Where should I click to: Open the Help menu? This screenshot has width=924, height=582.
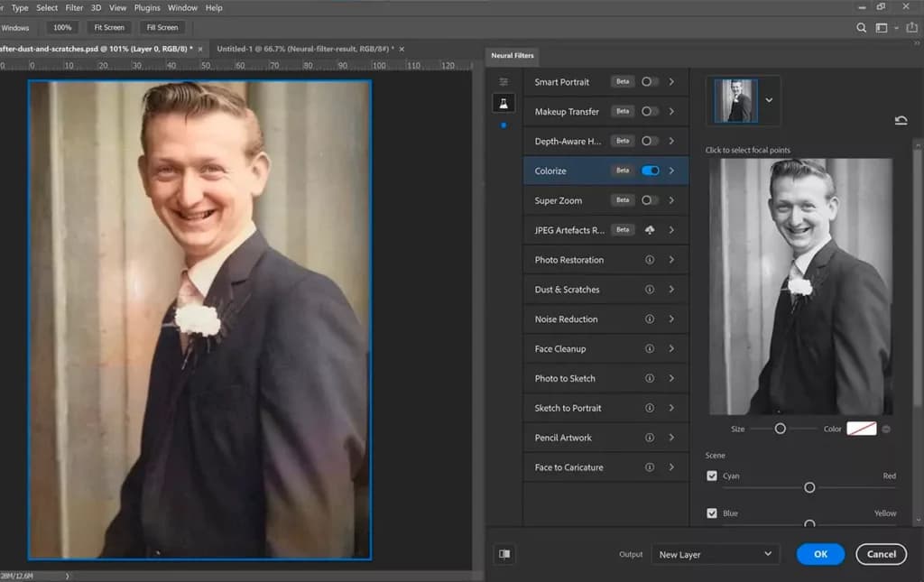coord(214,7)
